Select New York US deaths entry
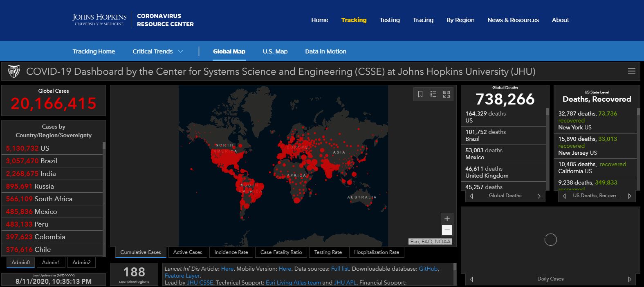The image size is (644, 287). coord(596,120)
